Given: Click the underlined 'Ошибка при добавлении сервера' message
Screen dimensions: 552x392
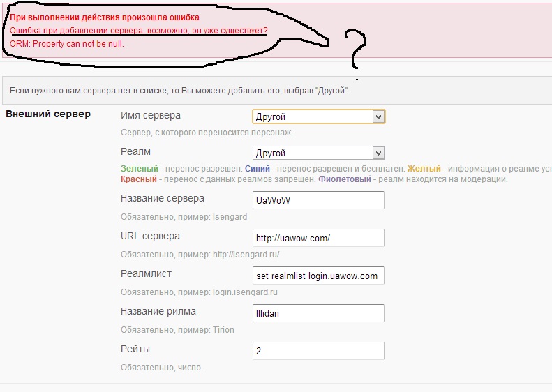Looking at the screenshot, I should click(138, 31).
